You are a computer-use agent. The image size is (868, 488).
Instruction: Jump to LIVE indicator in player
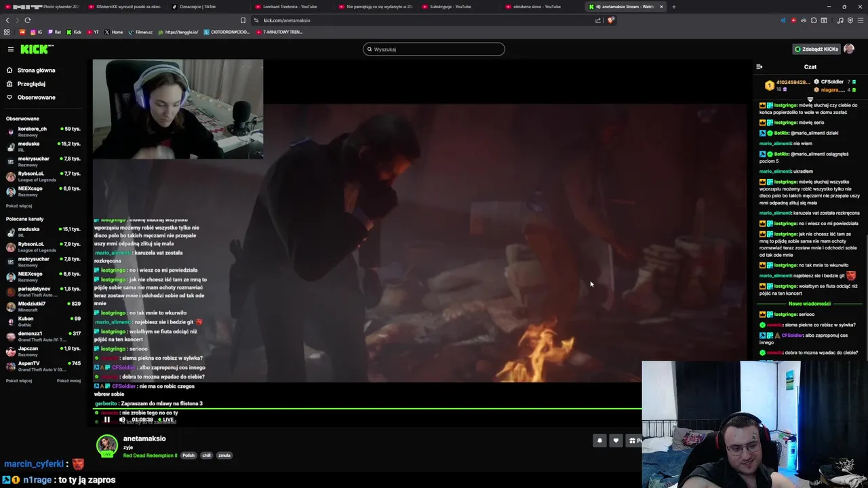[167, 420]
